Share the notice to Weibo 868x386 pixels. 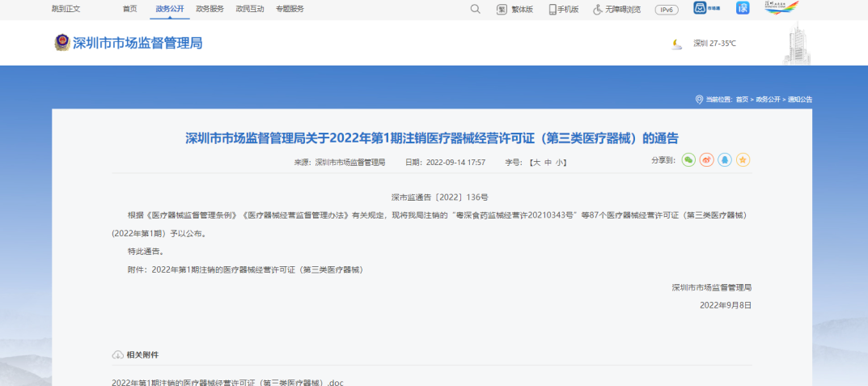pyautogui.click(x=706, y=160)
